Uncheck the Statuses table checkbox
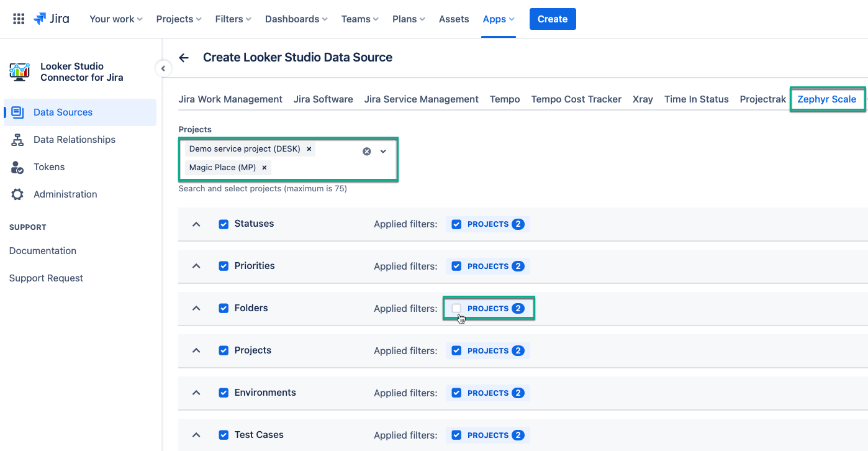The image size is (868, 451). [224, 224]
